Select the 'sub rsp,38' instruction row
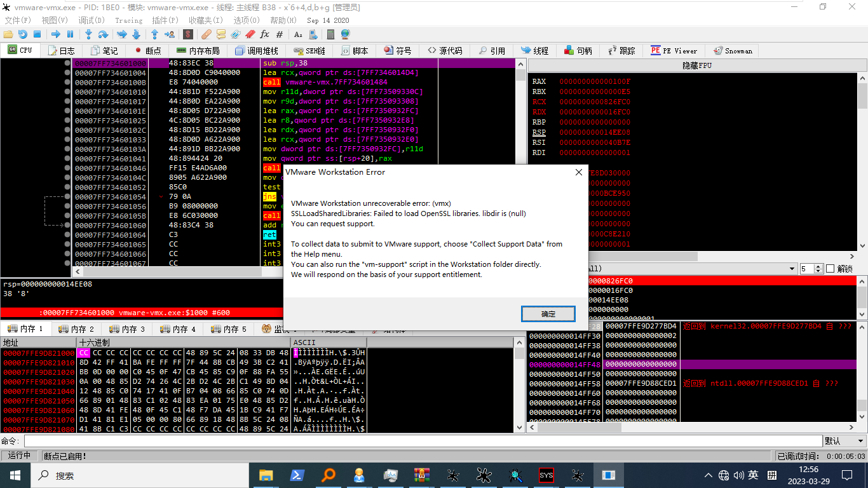Screen dimensions: 868x488 (292, 64)
